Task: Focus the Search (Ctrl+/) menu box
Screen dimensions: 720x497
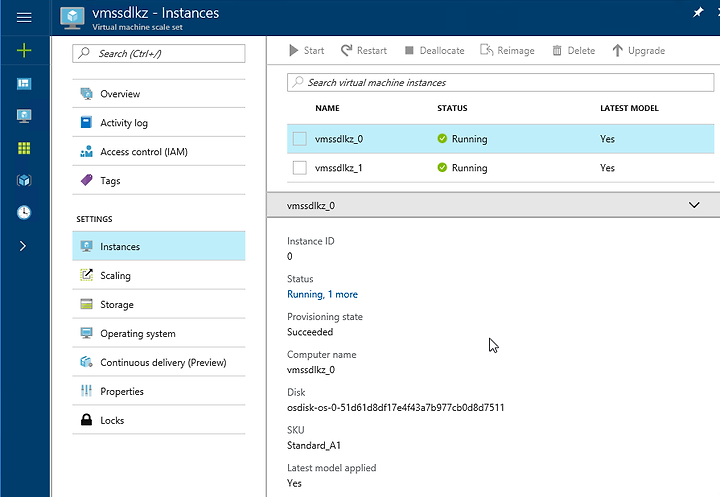Action: (159, 53)
